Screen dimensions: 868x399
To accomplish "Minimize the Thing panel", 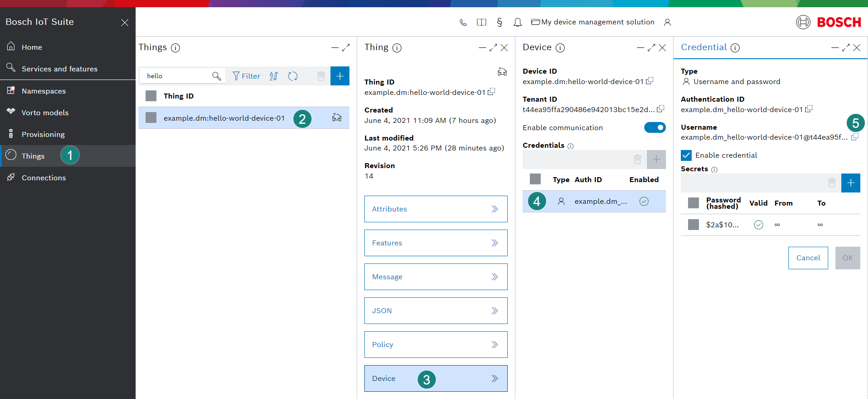I will [482, 48].
